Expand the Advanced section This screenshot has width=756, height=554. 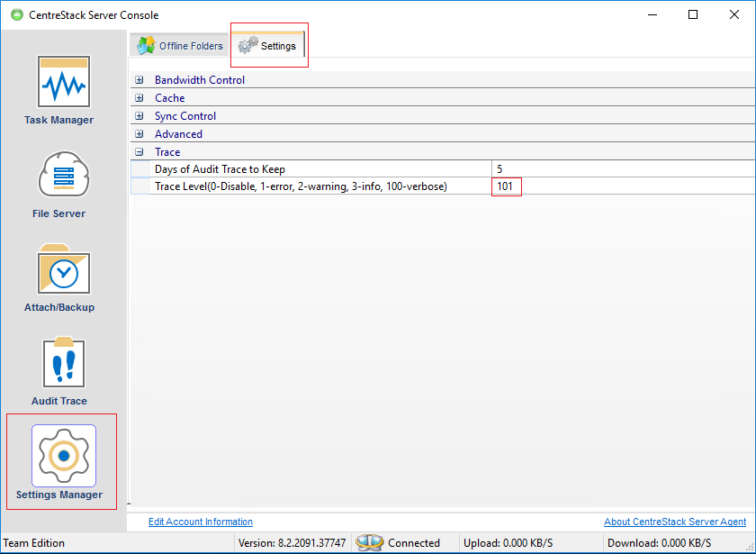click(139, 134)
